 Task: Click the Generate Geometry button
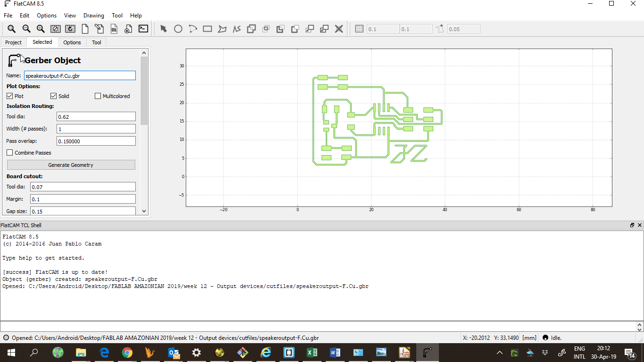(x=71, y=165)
